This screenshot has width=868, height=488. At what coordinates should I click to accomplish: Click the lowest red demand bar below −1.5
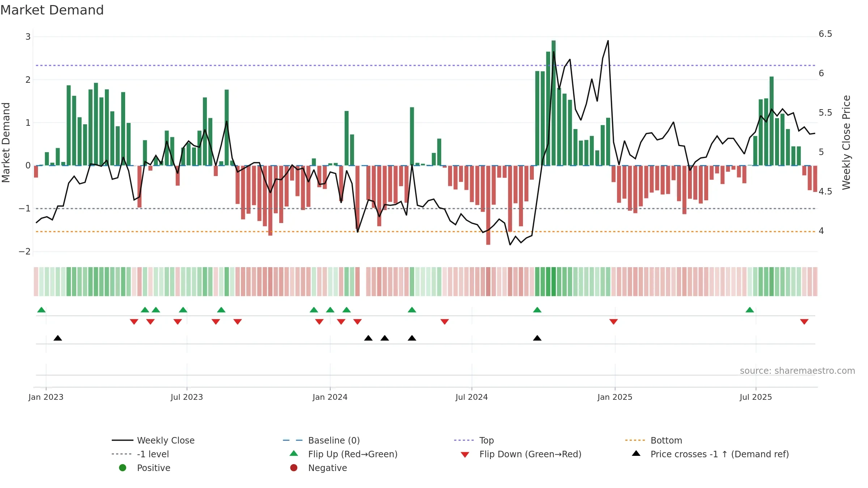click(x=488, y=205)
